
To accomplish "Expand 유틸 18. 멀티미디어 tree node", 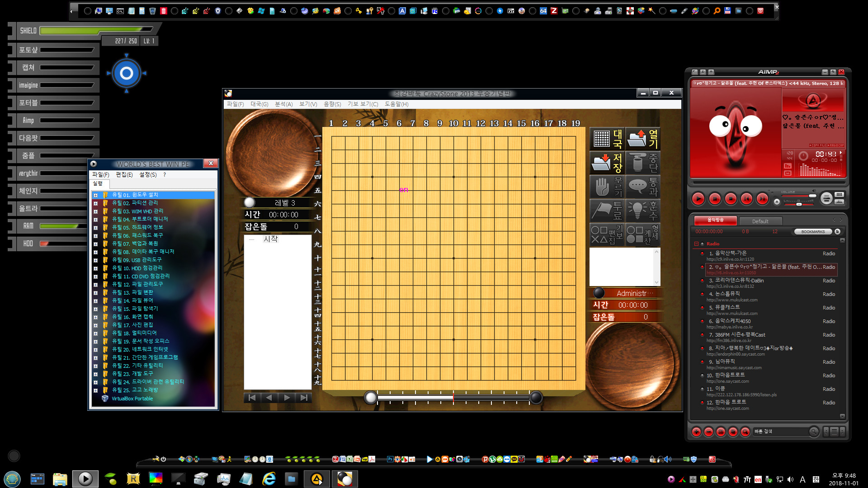I will 95,333.
